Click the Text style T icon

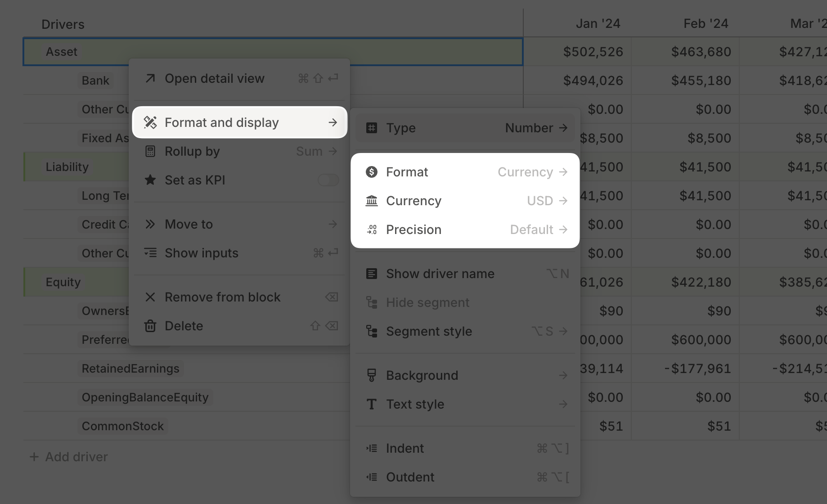[372, 404]
